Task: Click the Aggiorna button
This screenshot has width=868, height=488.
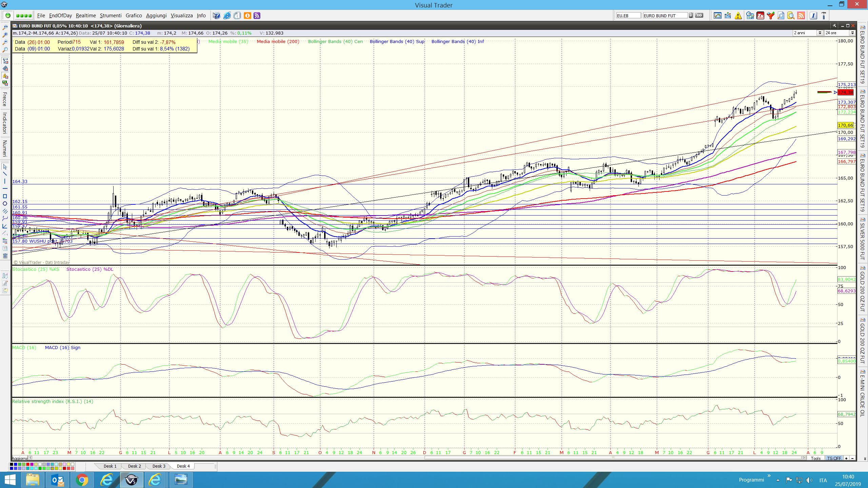Action: click(19, 458)
